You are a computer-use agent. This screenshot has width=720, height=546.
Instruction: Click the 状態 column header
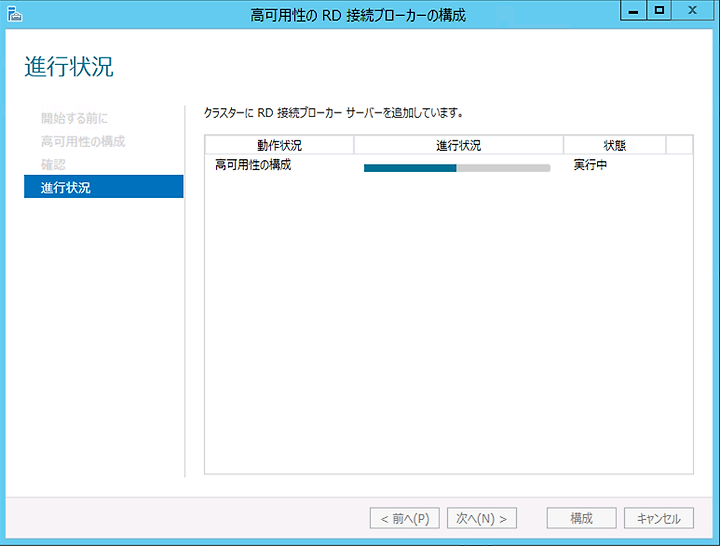click(x=614, y=145)
